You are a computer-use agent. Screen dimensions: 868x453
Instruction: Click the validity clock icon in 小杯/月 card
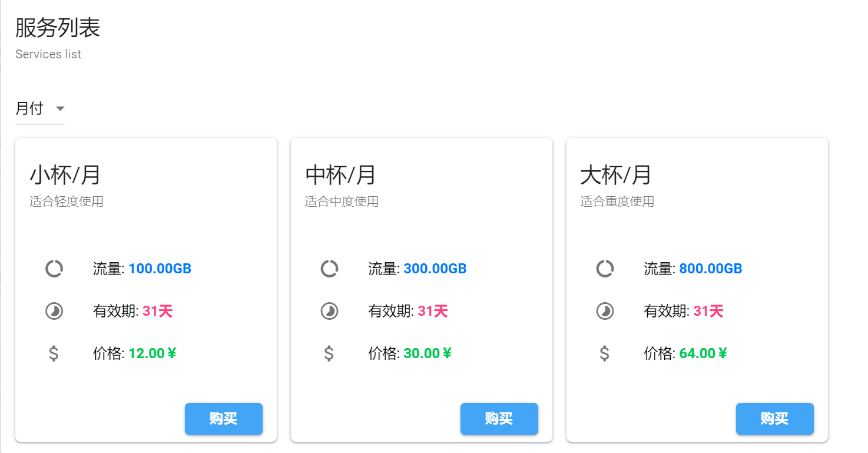point(54,311)
